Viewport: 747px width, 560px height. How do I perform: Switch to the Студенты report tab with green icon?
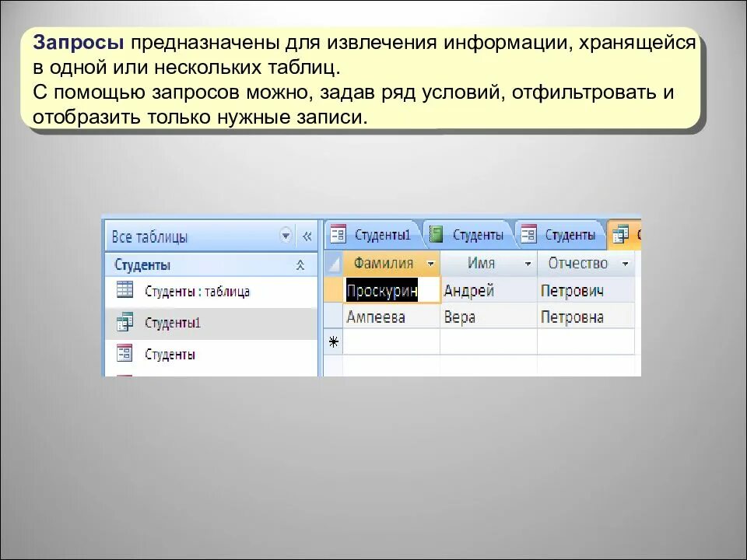tap(468, 235)
